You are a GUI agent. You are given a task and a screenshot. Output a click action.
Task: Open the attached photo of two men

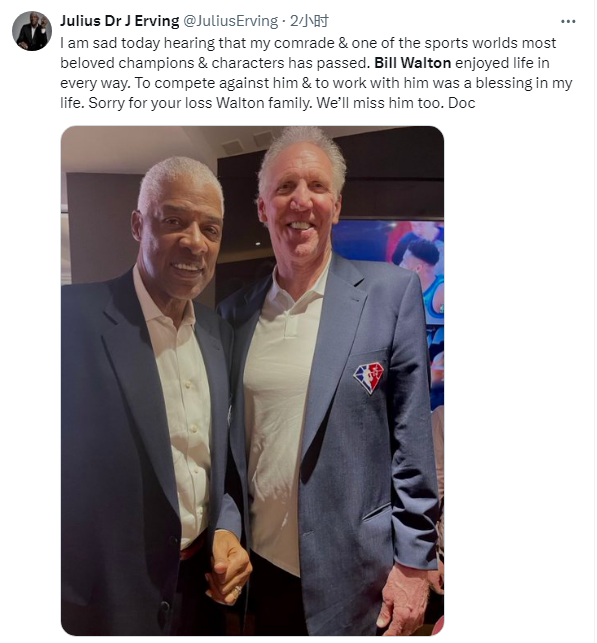tap(252, 381)
